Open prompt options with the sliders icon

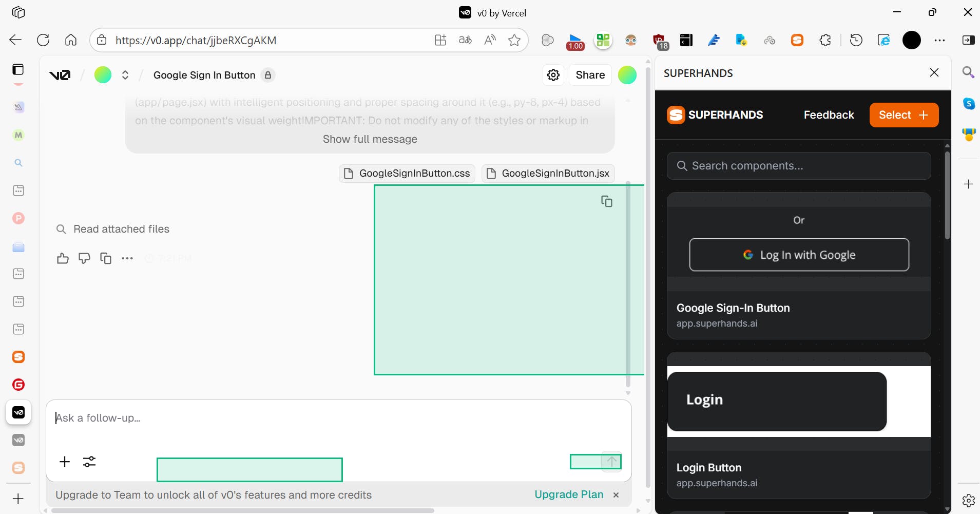click(x=89, y=462)
